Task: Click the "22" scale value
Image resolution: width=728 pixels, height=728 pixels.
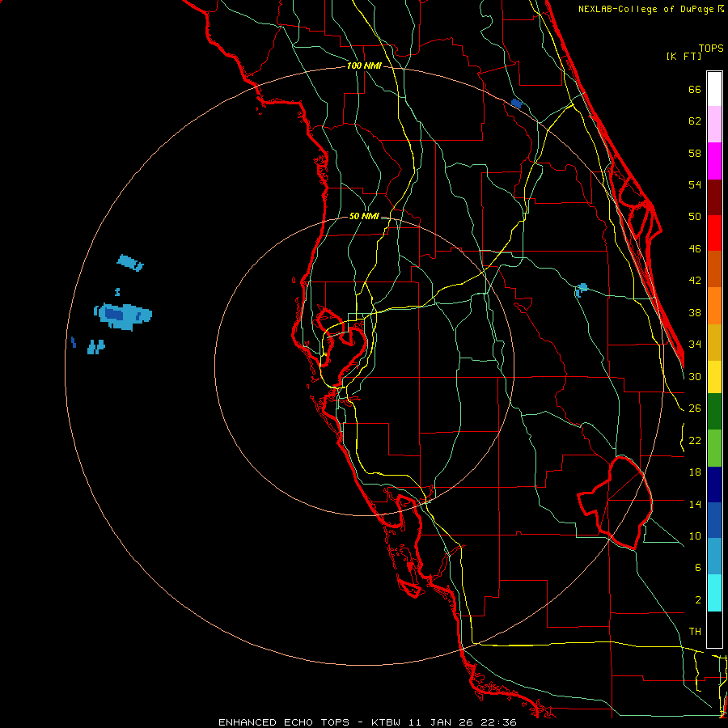Action: coord(695,441)
